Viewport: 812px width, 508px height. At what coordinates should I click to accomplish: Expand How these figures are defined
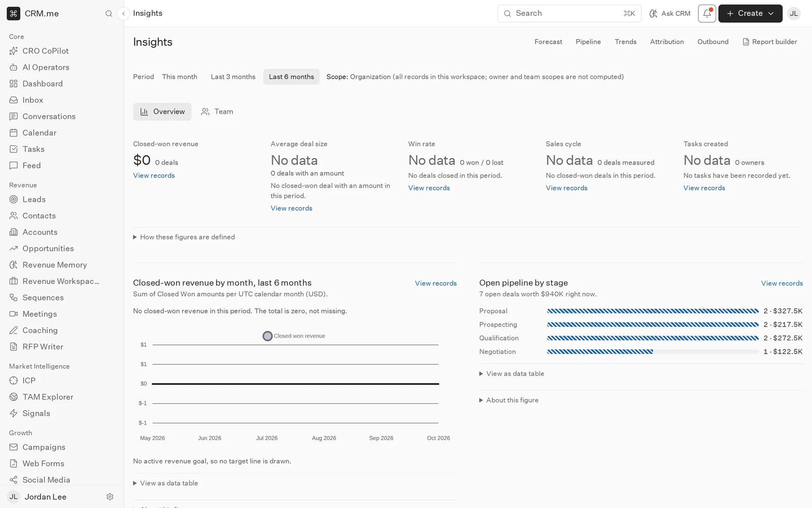pyautogui.click(x=184, y=237)
